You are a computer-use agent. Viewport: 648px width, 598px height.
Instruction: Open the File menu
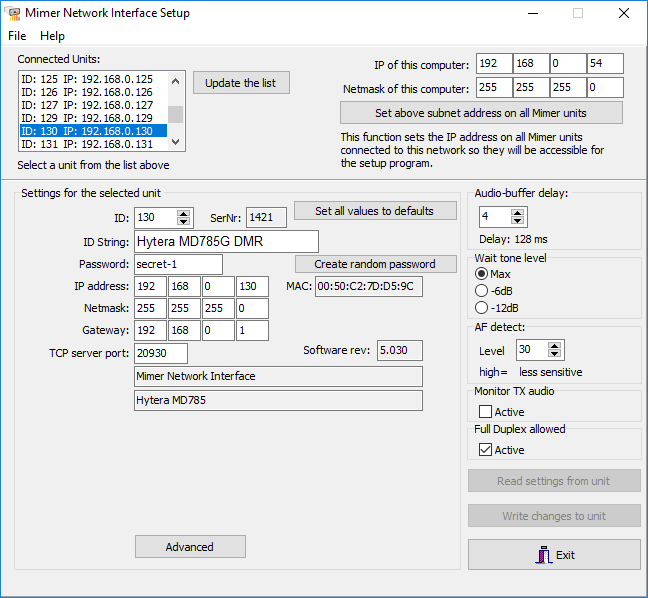tap(17, 36)
